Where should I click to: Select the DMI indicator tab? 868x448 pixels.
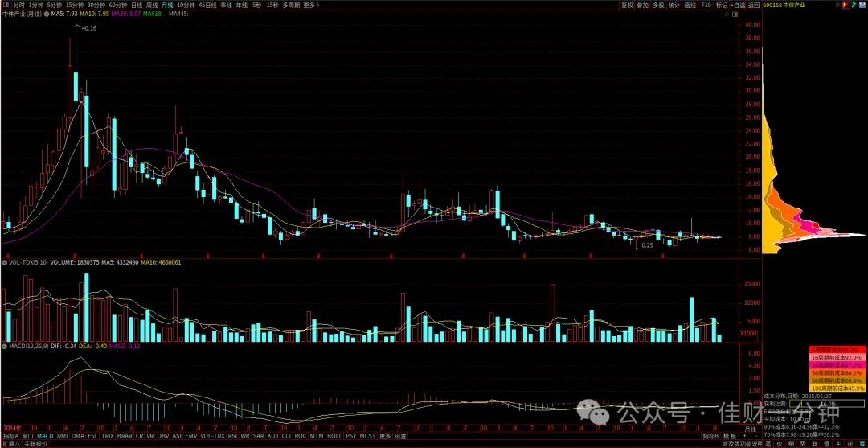coord(63,436)
